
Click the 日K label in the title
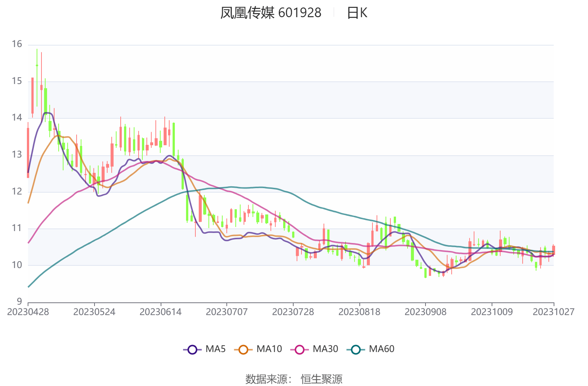pos(358,13)
